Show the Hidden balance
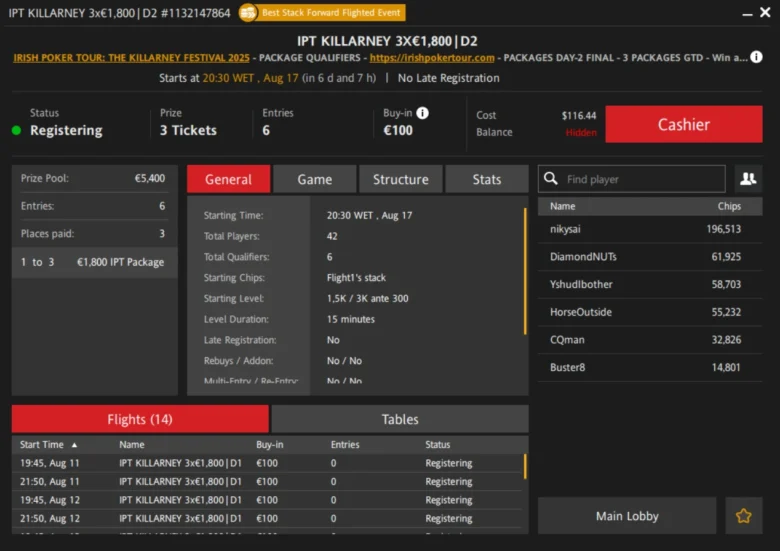 581,132
